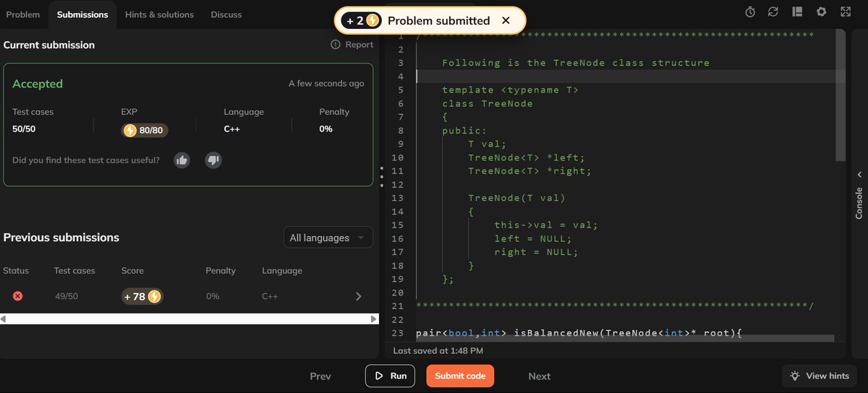Click the 0% penalty in previous submission

[x=213, y=296]
